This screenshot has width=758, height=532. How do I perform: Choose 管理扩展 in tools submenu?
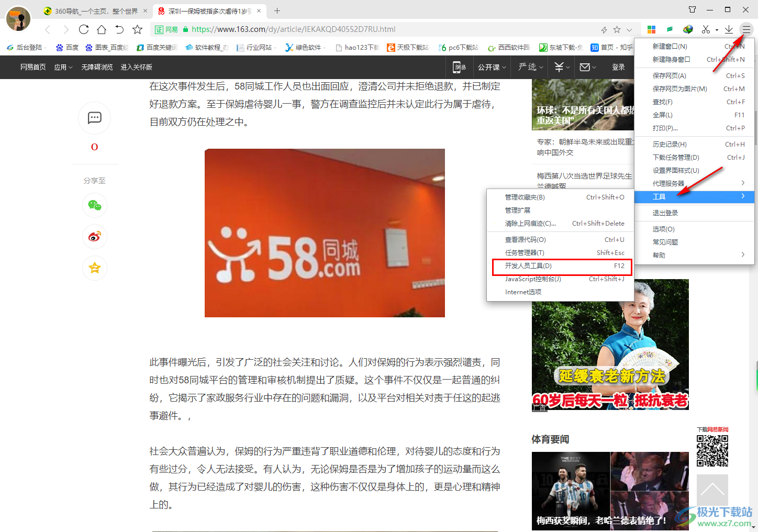click(x=560, y=210)
